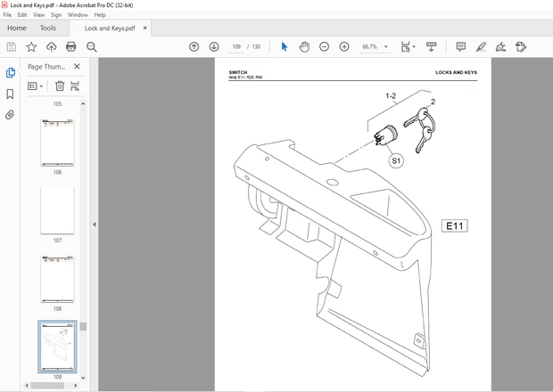Screen dimensions: 553x392
Task: Open the Edit menu
Action: (x=22, y=15)
